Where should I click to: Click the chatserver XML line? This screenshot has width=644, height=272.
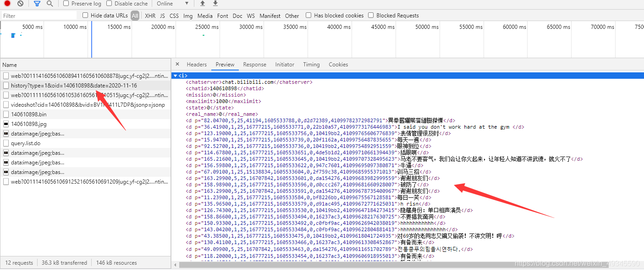click(x=249, y=82)
